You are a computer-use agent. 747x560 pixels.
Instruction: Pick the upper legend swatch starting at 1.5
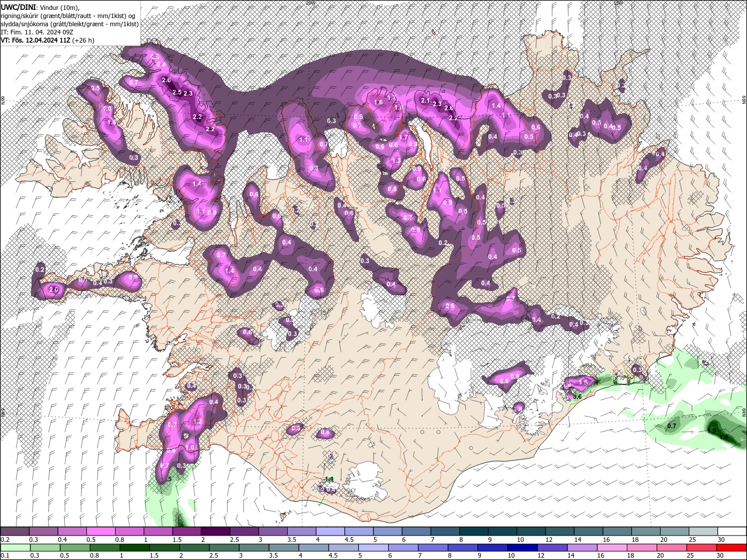coord(186,531)
